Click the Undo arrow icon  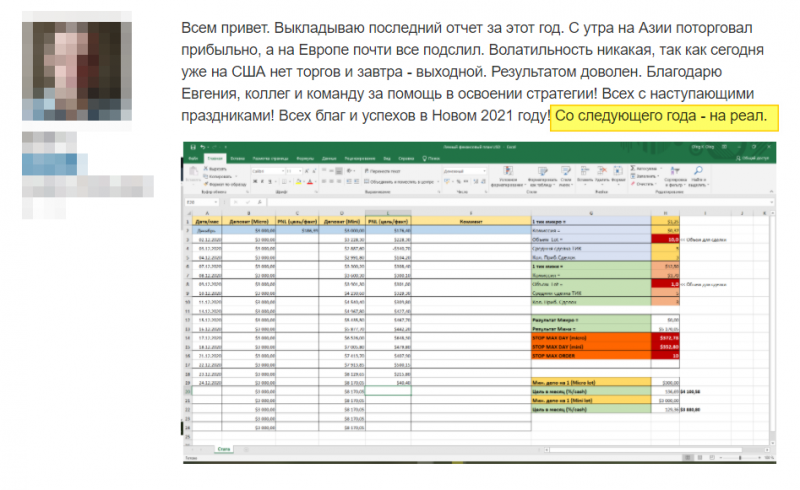point(203,147)
